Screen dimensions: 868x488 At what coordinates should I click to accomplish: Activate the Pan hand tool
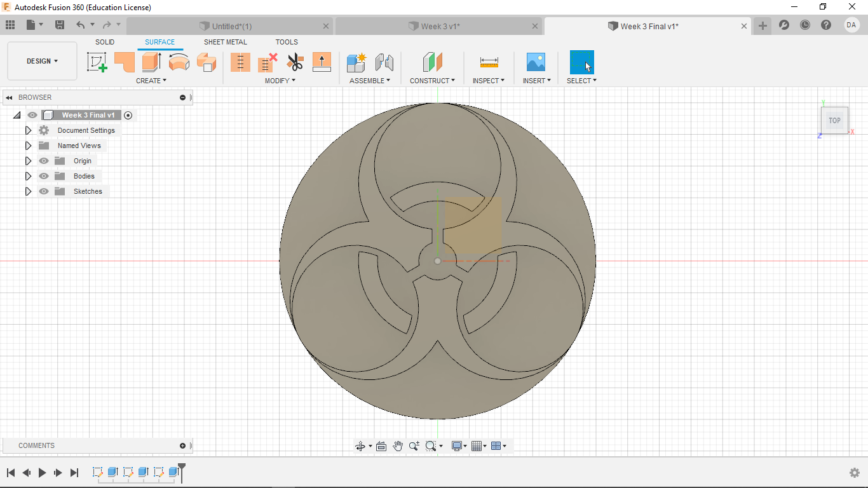(398, 446)
